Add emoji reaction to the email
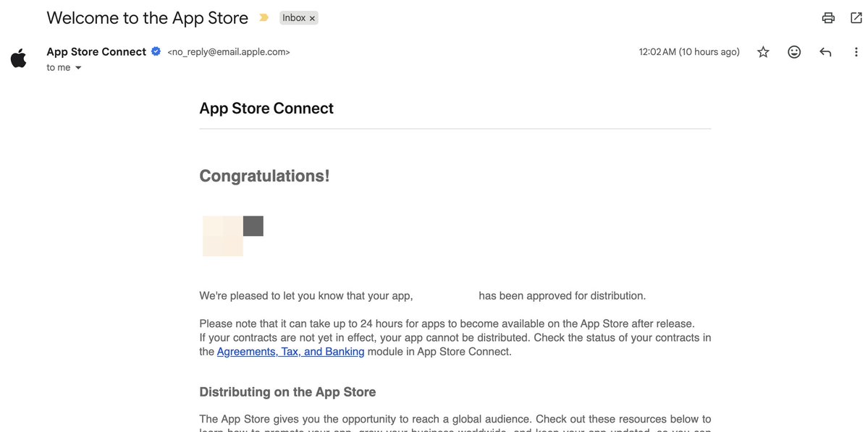The width and height of the screenshot is (868, 432). [794, 52]
